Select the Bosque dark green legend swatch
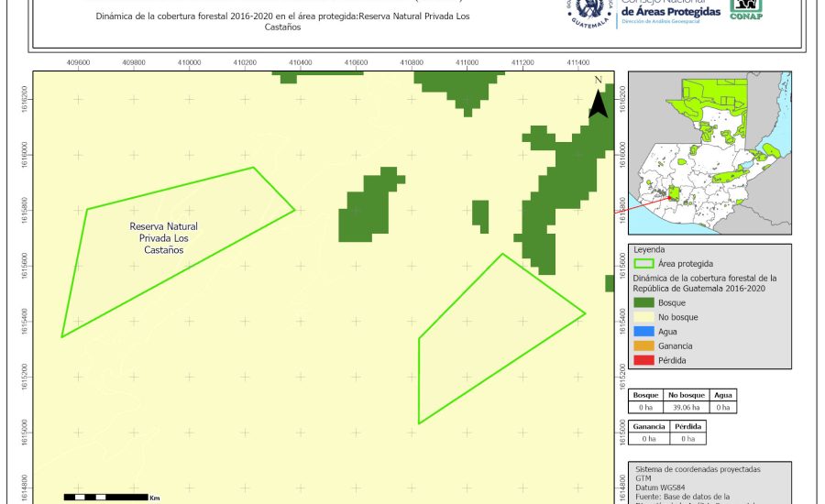Image resolution: width=825 pixels, height=504 pixels. pyautogui.click(x=643, y=302)
